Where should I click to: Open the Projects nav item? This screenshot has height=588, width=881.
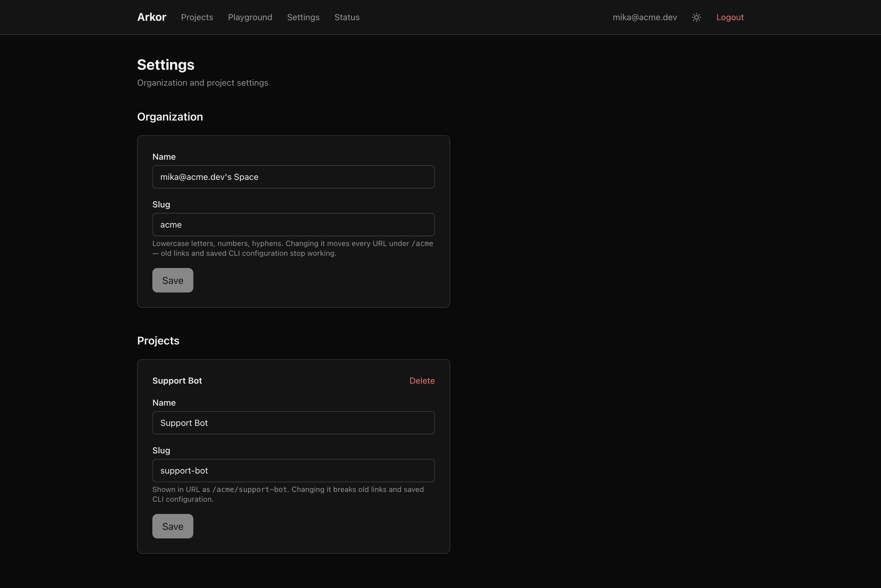197,17
